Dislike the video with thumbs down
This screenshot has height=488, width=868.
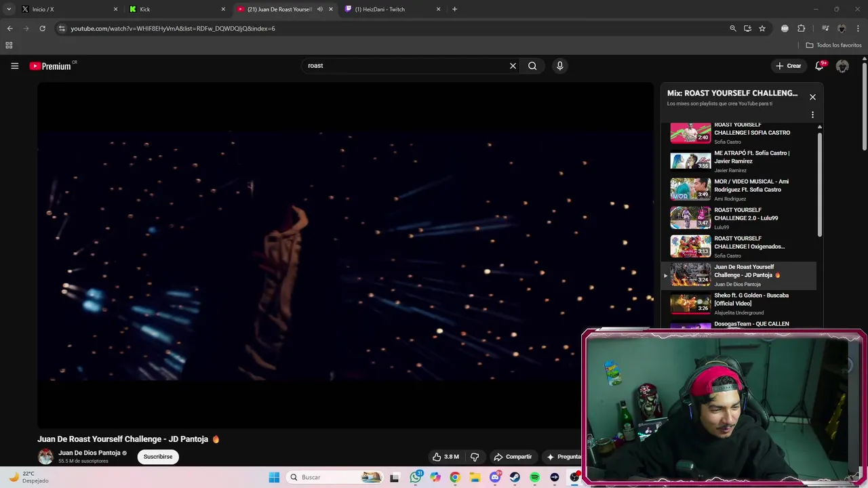pos(475,457)
